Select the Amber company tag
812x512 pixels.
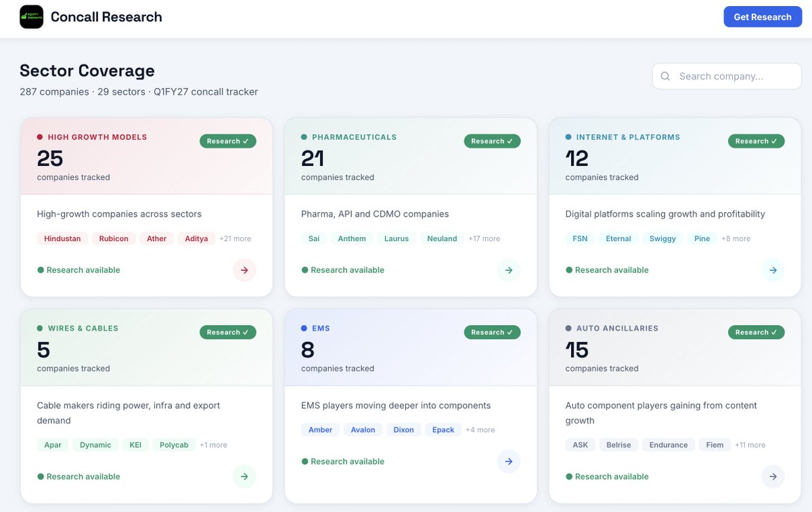click(x=321, y=430)
